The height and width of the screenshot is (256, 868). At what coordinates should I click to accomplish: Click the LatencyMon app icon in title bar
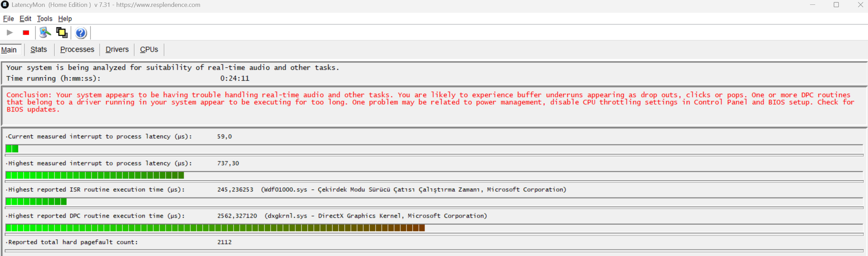click(x=5, y=5)
